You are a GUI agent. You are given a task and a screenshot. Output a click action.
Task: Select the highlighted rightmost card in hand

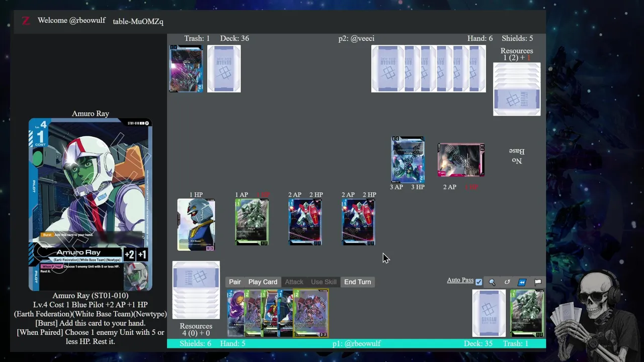311,313
